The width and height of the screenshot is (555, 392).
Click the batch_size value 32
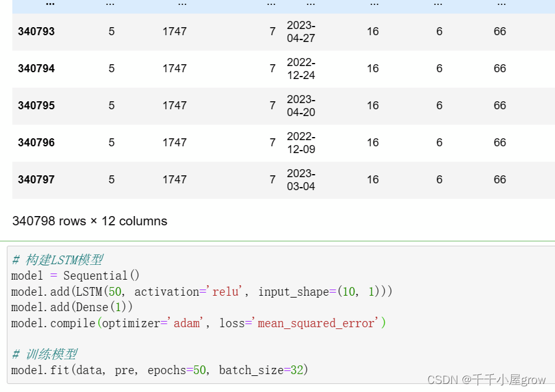point(296,370)
